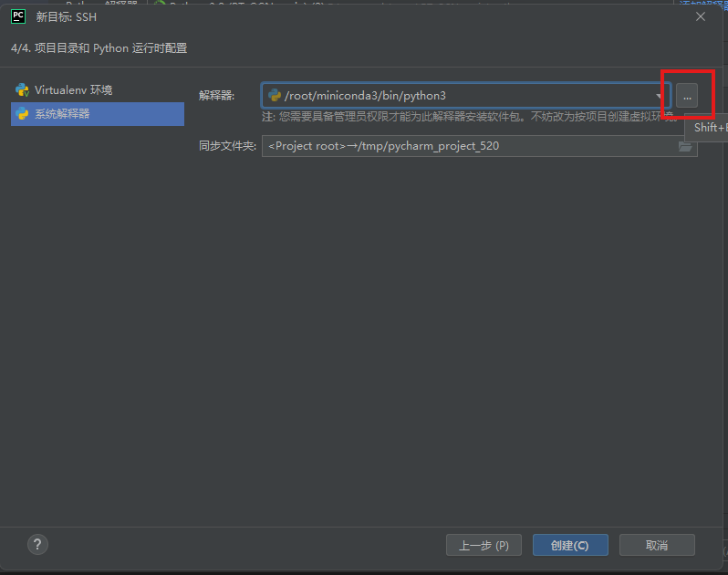Click the PyCharm logo in title bar
The width and height of the screenshot is (728, 575).
coord(18,16)
